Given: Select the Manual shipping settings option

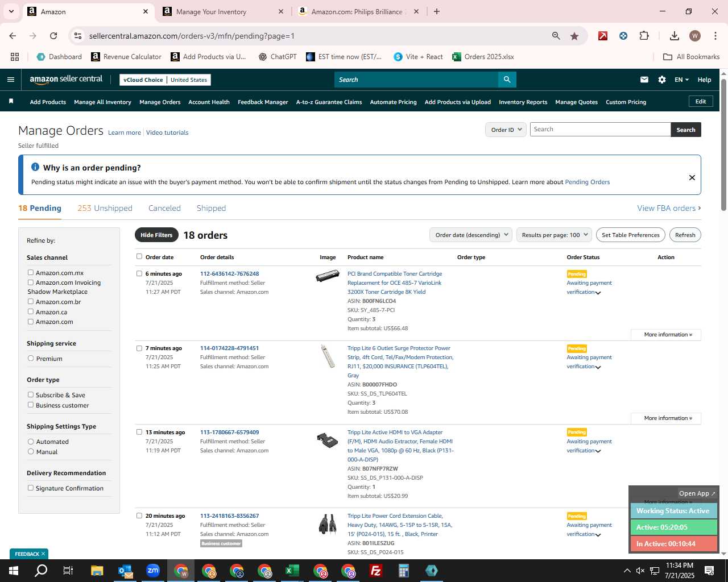Looking at the screenshot, I should [x=31, y=451].
